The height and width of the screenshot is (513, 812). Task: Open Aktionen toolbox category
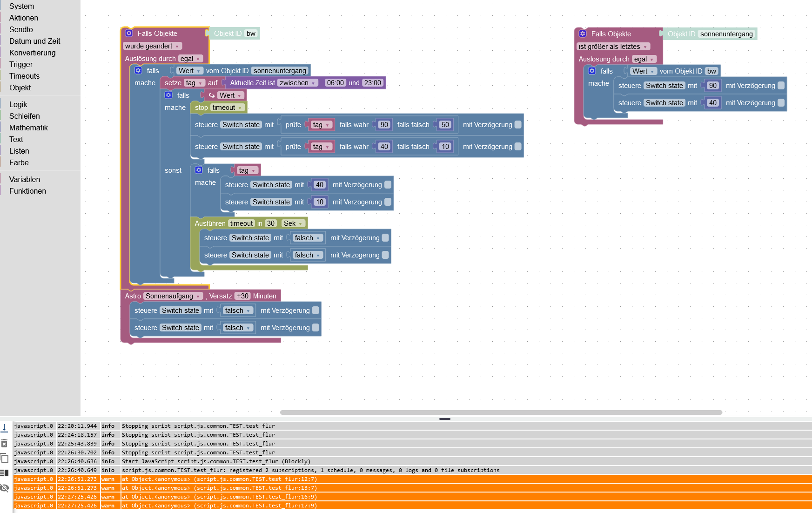(24, 18)
